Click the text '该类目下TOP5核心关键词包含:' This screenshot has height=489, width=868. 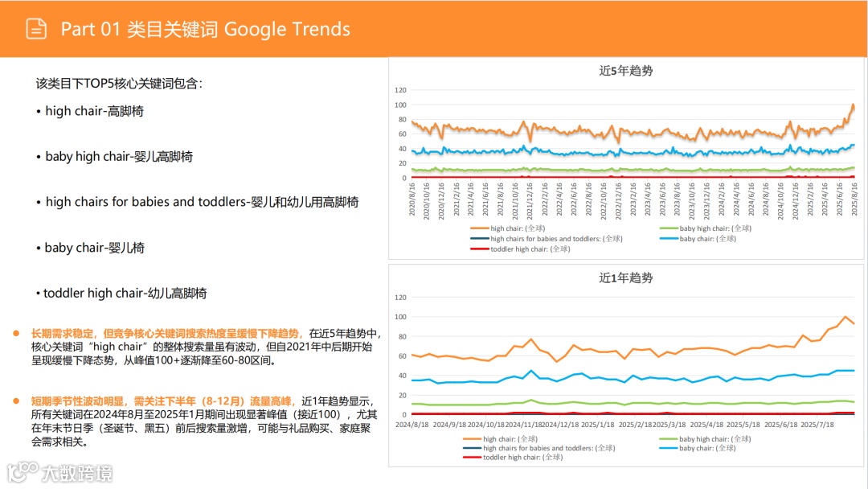point(119,84)
